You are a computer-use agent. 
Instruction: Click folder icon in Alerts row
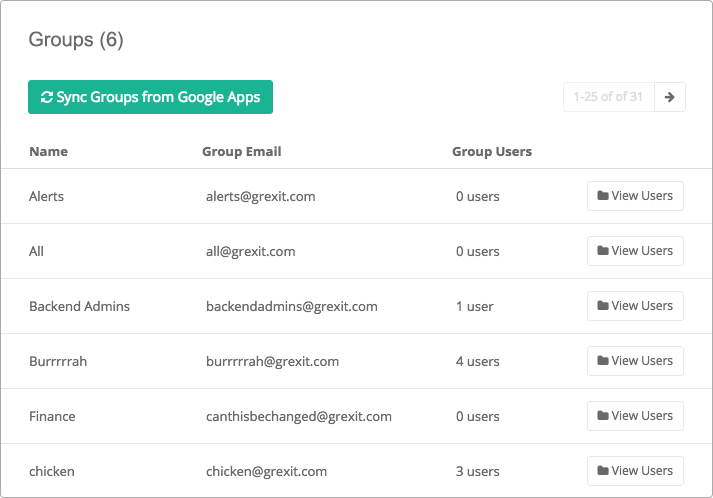603,196
